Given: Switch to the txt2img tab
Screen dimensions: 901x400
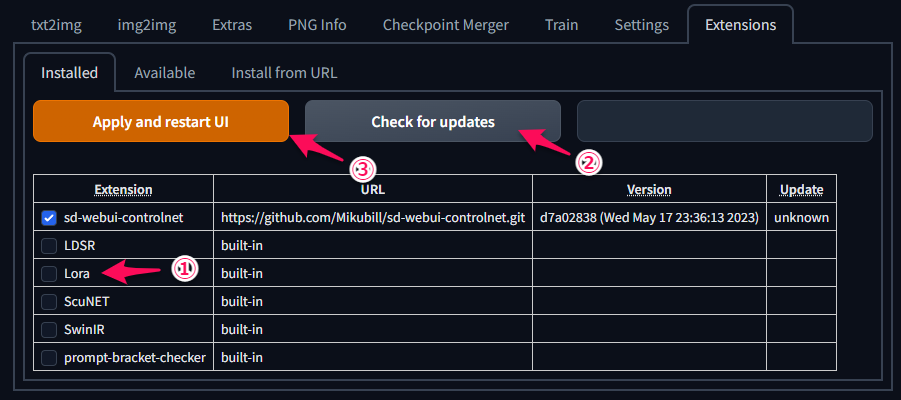Looking at the screenshot, I should (x=56, y=25).
